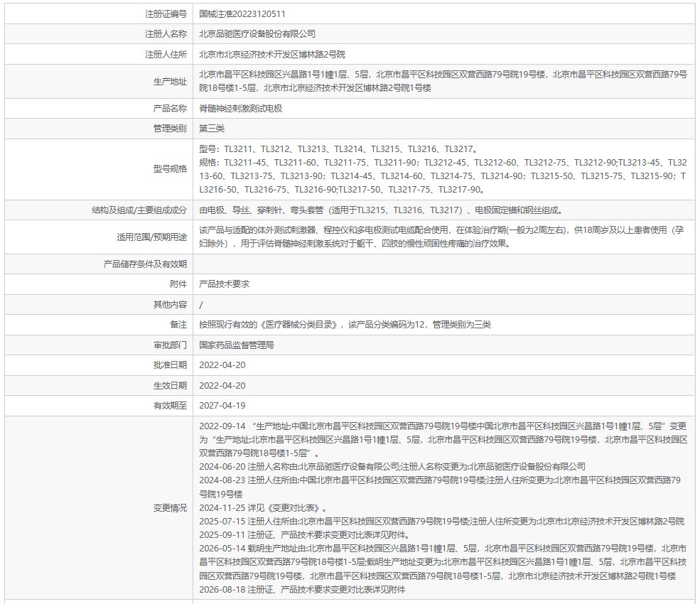700x604 pixels.
Task: Select the change entry dated 2025-09-11
Action: pos(304,535)
